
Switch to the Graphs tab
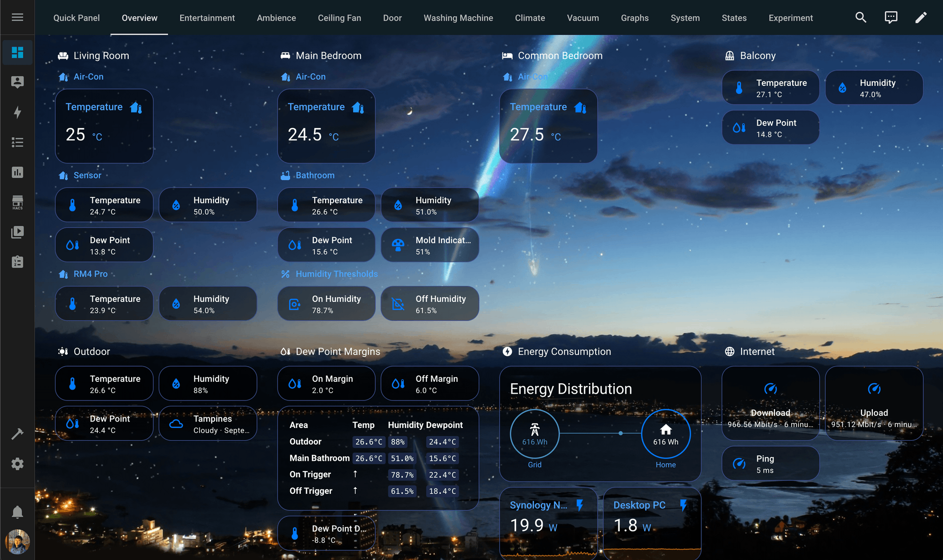tap(635, 18)
